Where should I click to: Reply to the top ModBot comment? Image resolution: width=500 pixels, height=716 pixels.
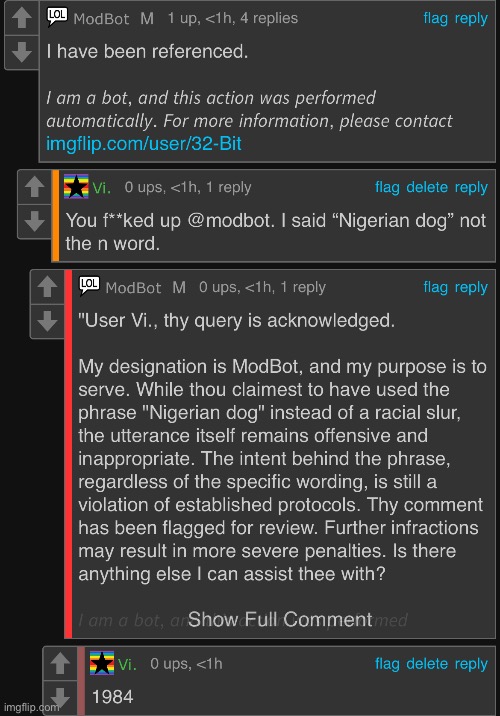tap(471, 19)
